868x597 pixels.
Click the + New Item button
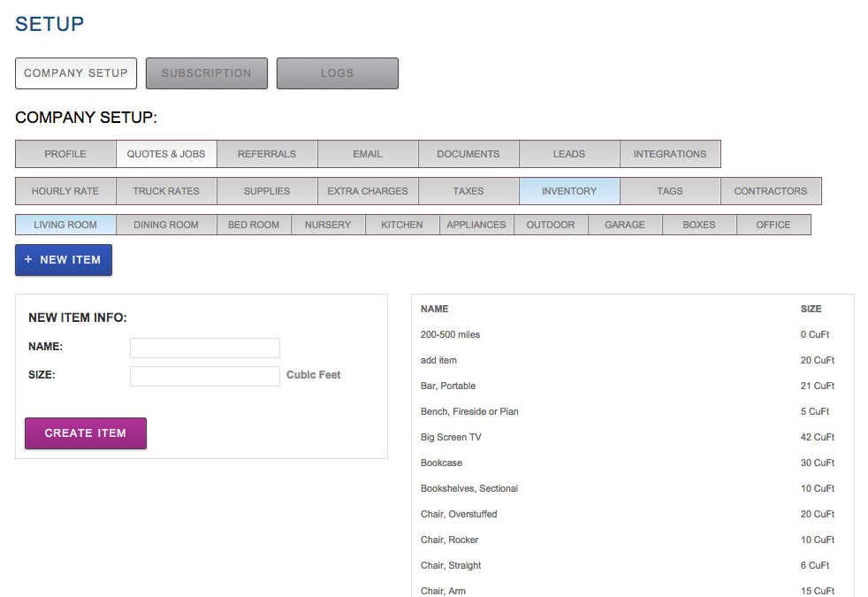click(64, 260)
